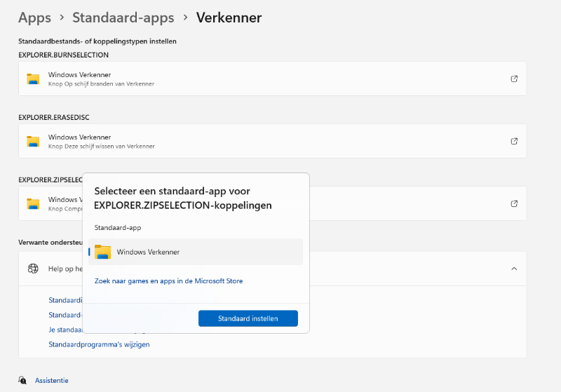This screenshot has height=392, width=561.
Task: Click 'Standaardbestands- of koppelingstypen instellen' heading
Action: [97, 41]
